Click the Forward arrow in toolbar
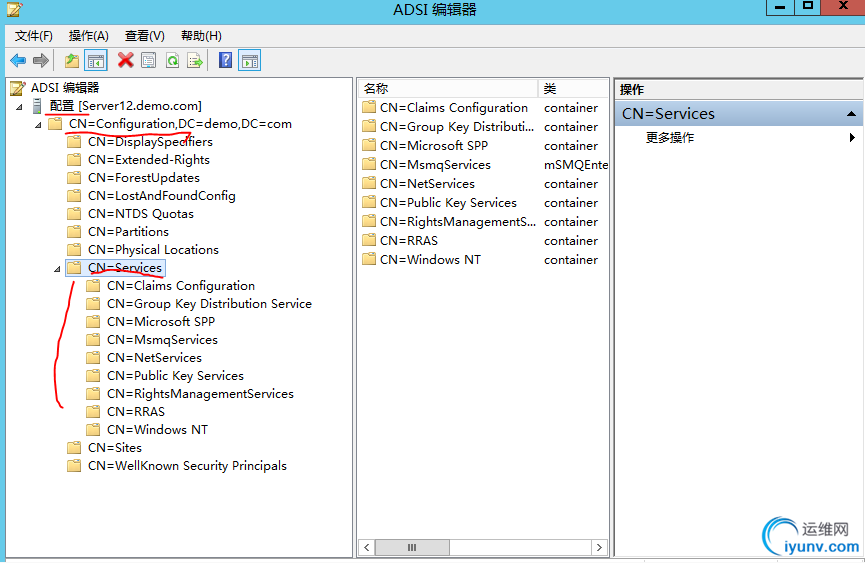Viewport: 865px width, 563px height. click(x=41, y=61)
